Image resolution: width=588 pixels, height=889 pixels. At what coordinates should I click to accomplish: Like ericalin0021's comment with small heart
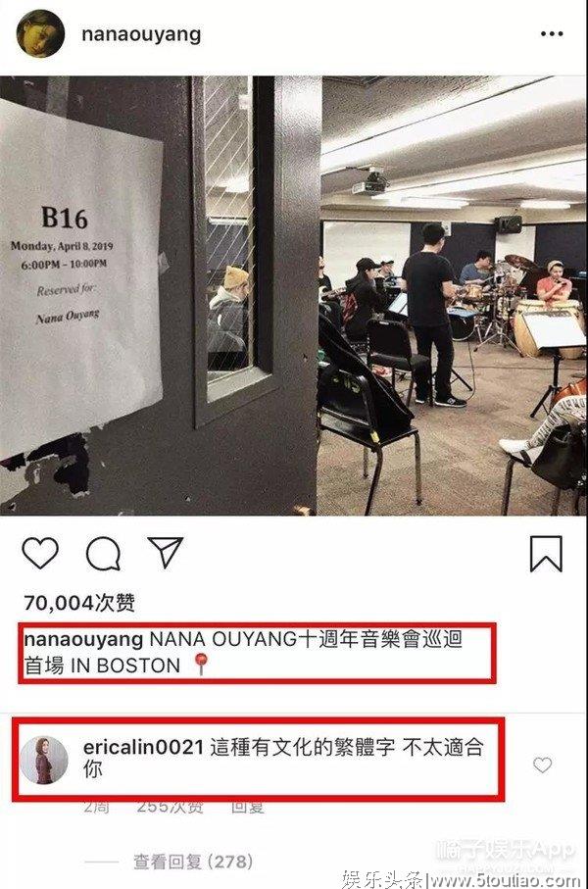(542, 765)
